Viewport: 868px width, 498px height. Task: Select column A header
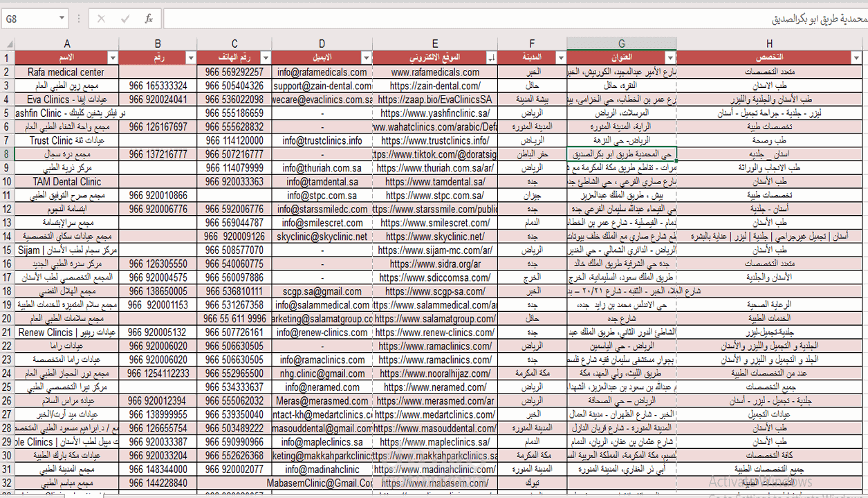coord(67,44)
